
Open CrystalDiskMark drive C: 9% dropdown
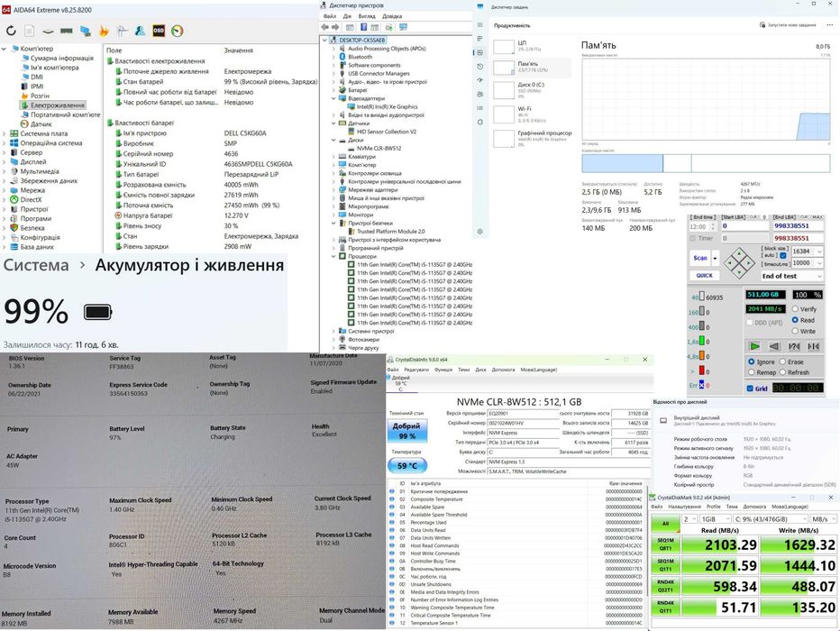tap(771, 519)
